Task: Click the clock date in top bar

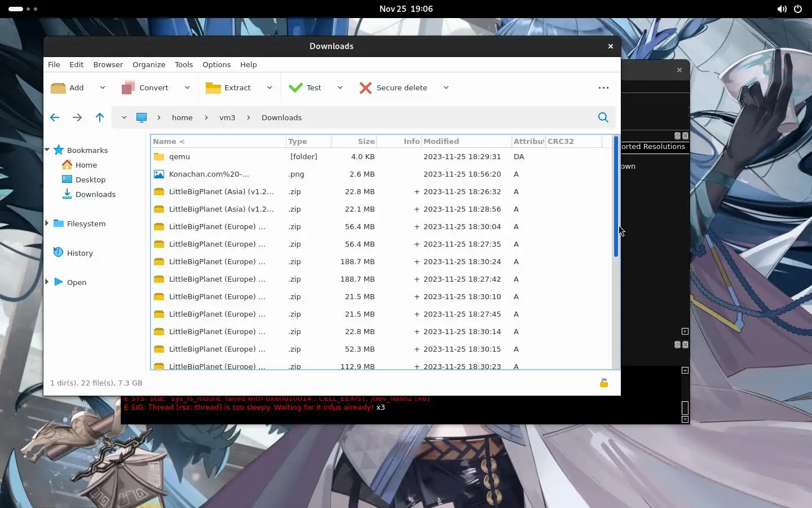Action: (406, 9)
